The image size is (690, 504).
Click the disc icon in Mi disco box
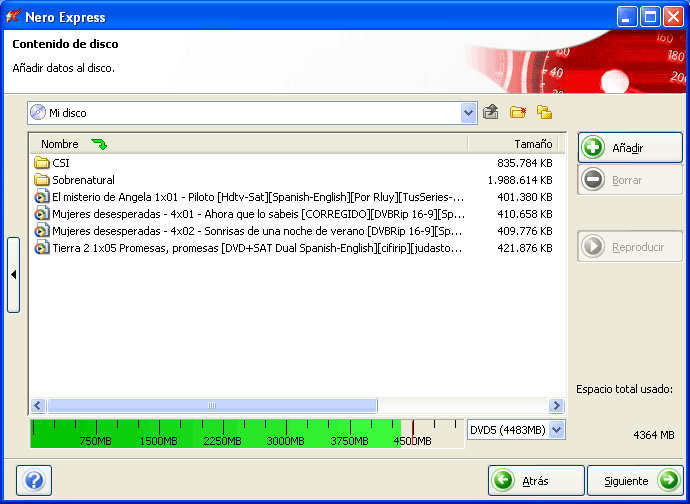click(38, 113)
